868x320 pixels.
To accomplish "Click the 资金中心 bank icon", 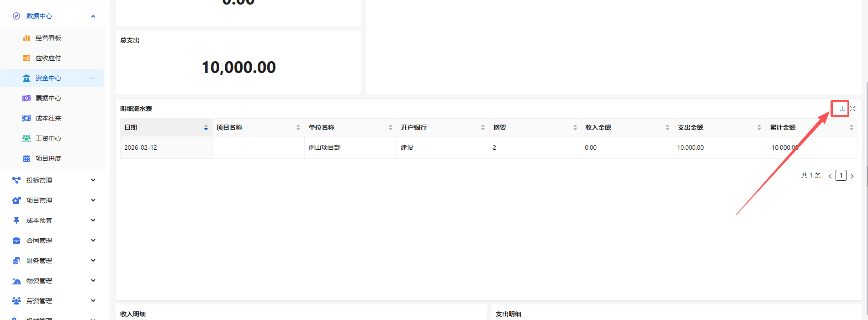I will pyautogui.click(x=26, y=78).
